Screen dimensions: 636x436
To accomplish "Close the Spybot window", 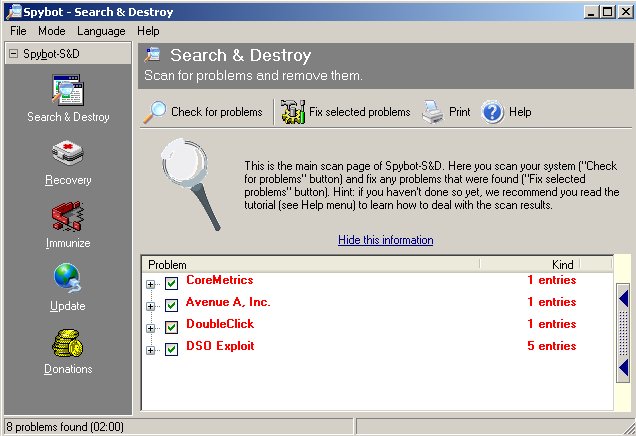I will (x=625, y=12).
